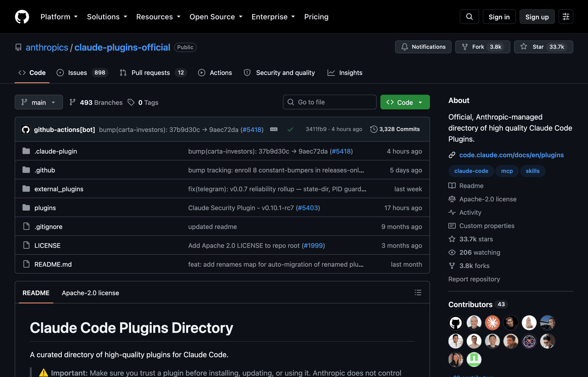Open the README outline list icon

[418, 292]
